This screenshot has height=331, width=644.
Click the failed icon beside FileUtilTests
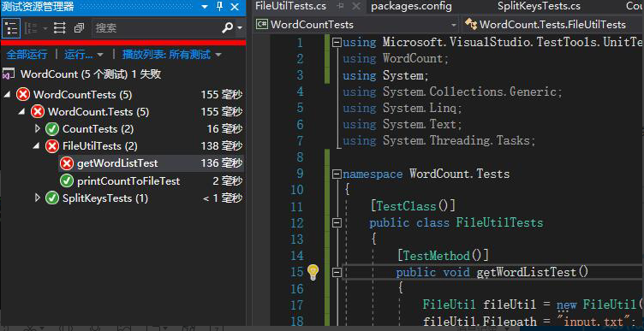52,146
